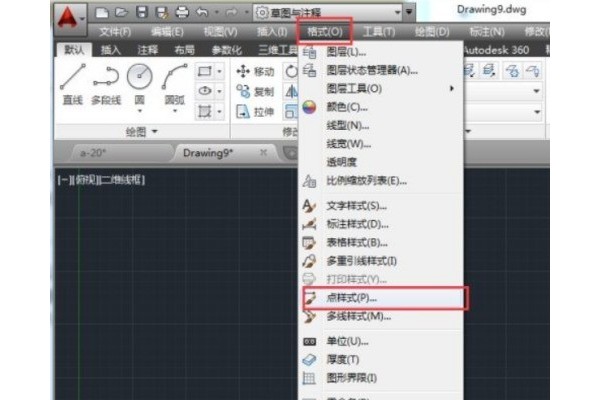Expand the 图层工具(O) submenu
This screenshot has width=600, height=400.
[x=383, y=88]
